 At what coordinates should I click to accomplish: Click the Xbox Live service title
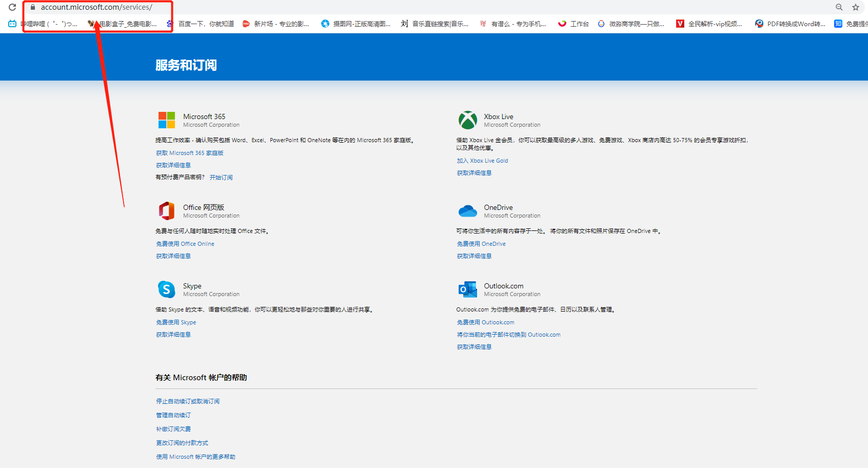pos(499,116)
